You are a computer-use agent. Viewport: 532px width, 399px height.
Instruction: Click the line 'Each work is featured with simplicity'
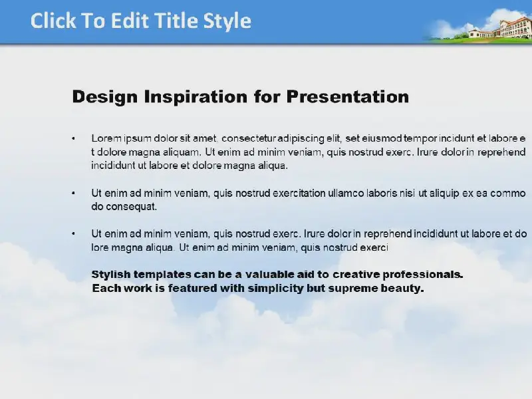[x=258, y=288]
